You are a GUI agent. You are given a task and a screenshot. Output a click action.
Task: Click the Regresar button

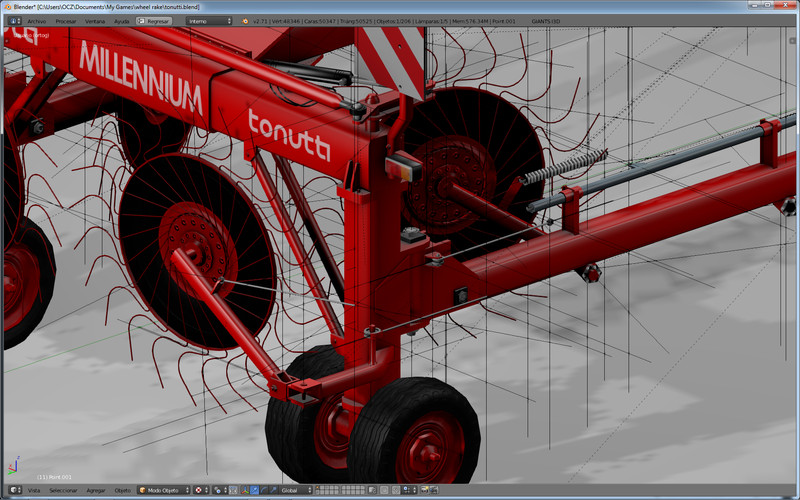154,20
